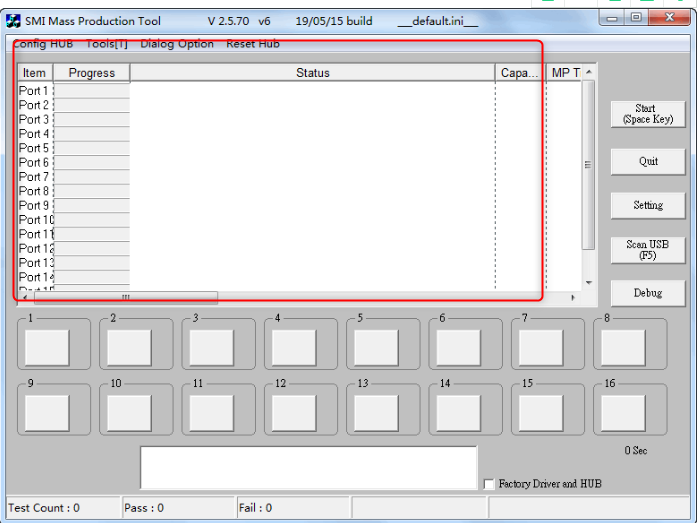Screen dimensions: 700x523
Task: Select the Port 9 row
Action: click(x=300, y=205)
